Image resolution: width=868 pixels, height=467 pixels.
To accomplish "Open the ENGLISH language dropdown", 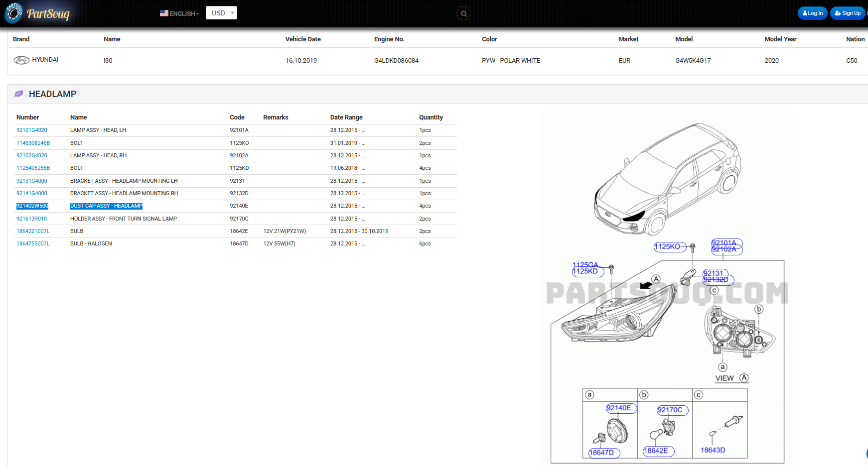I will click(179, 13).
